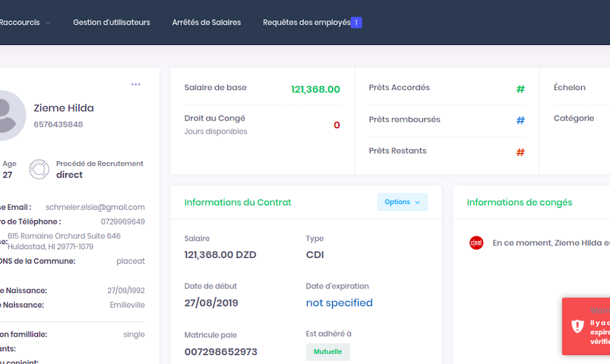Click the Mutuelle badge
The image size is (610, 364).
(328, 352)
